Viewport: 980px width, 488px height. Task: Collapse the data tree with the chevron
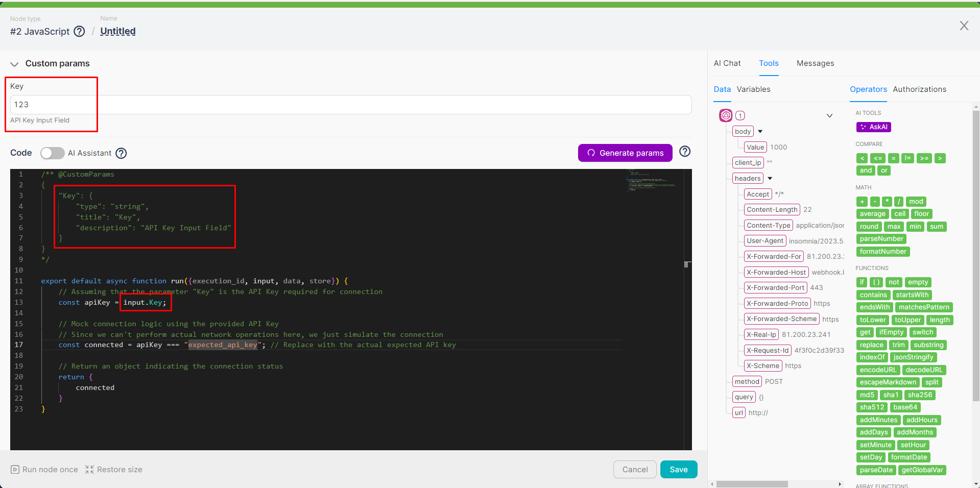[x=829, y=116]
